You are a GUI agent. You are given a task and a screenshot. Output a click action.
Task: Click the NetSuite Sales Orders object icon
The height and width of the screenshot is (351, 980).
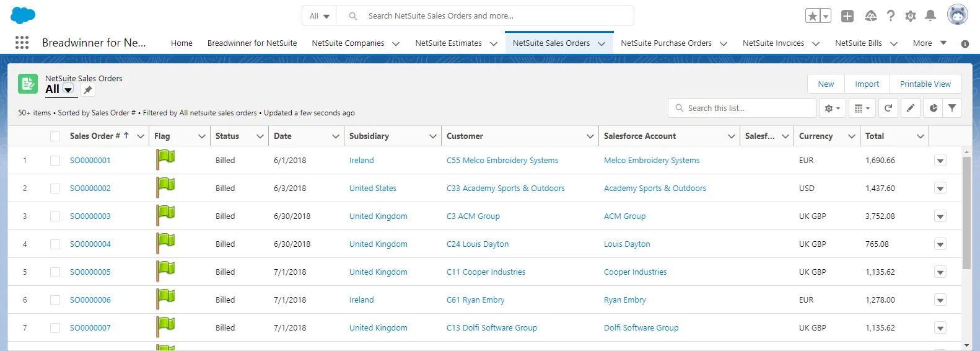[28, 84]
